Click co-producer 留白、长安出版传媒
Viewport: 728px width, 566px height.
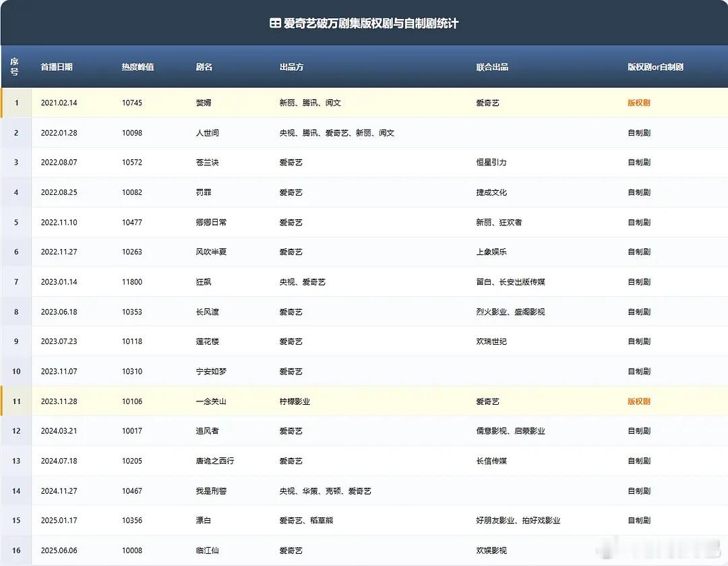[511, 281]
